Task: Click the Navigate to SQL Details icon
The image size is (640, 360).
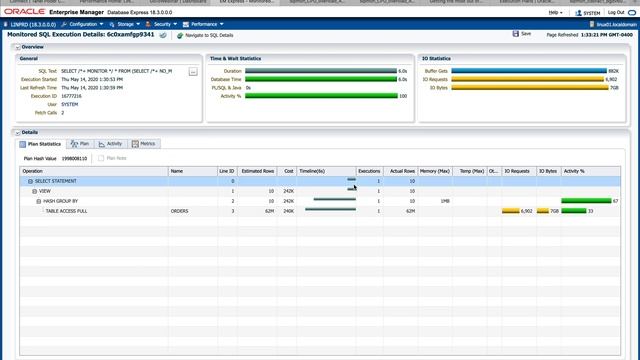Action: (180, 36)
